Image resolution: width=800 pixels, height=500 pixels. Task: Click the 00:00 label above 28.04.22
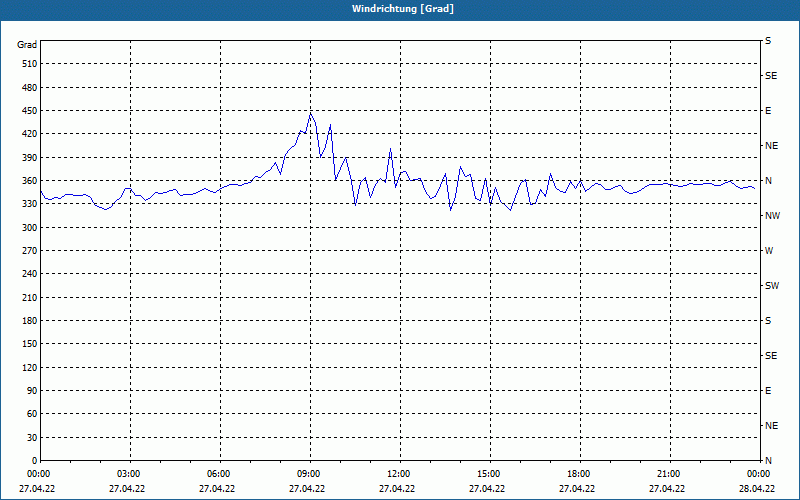[758, 474]
